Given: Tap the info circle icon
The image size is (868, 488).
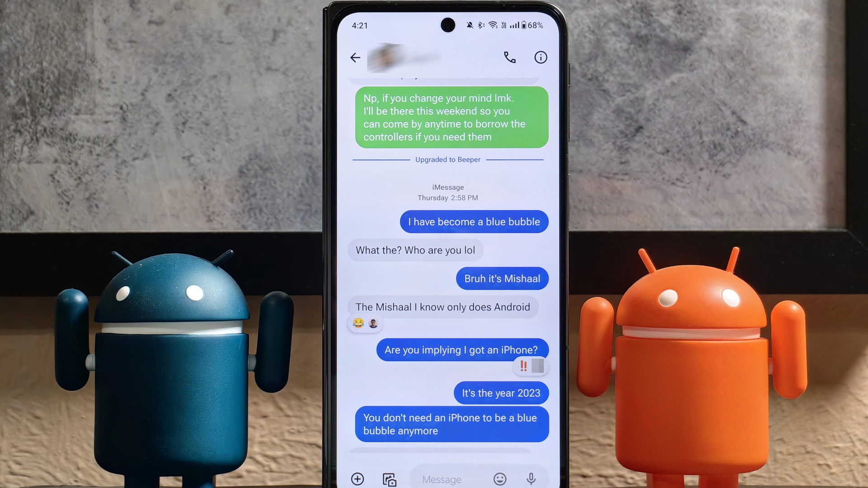Looking at the screenshot, I should (540, 57).
